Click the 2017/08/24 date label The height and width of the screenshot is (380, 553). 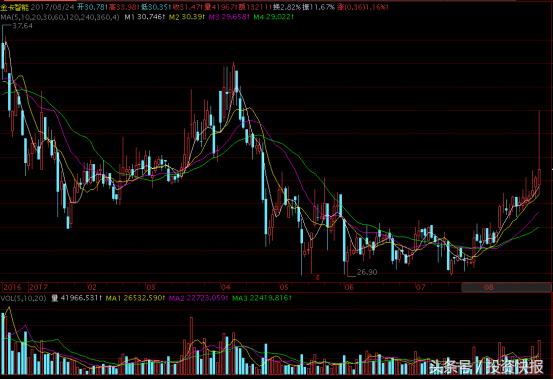click(53, 7)
